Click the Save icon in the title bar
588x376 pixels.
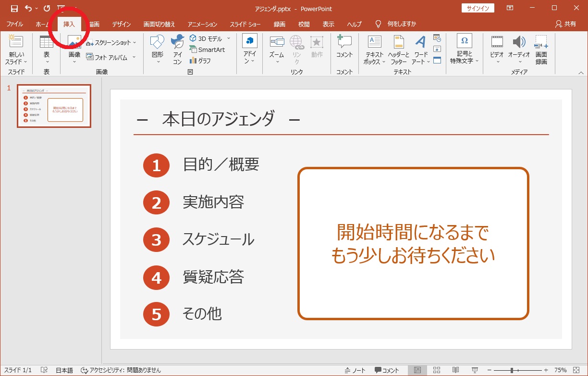pyautogui.click(x=14, y=9)
